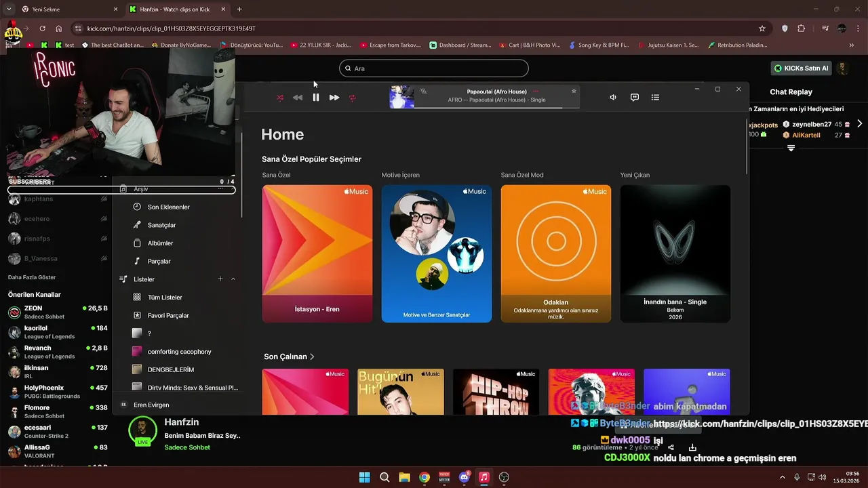This screenshot has width=868, height=488.
Task: Open the Revanch recommended channel
Action: [x=57, y=352]
